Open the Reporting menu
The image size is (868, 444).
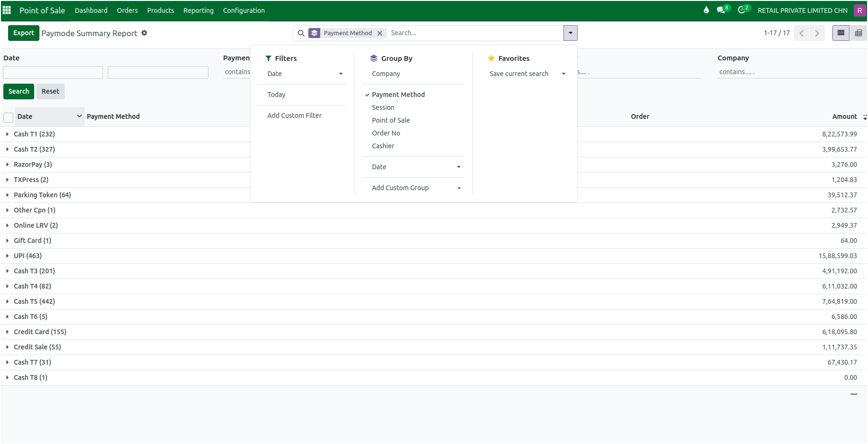tap(198, 10)
